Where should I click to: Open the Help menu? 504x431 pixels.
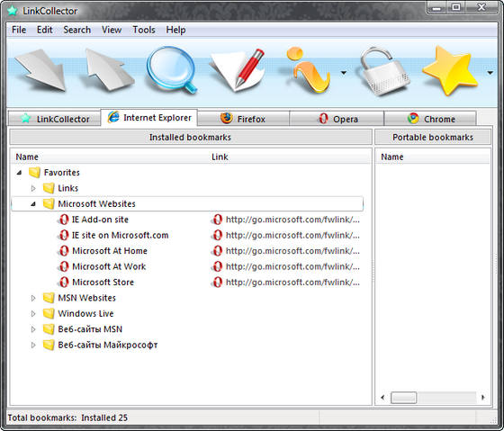click(x=175, y=30)
